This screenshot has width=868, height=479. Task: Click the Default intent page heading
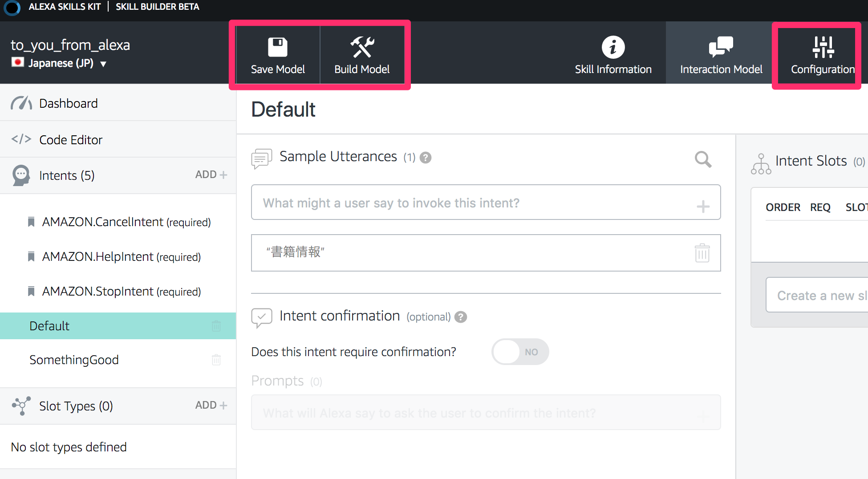283,109
